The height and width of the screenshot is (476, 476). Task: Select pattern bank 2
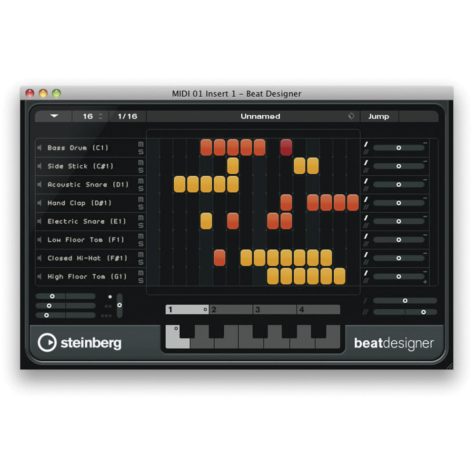point(231,310)
